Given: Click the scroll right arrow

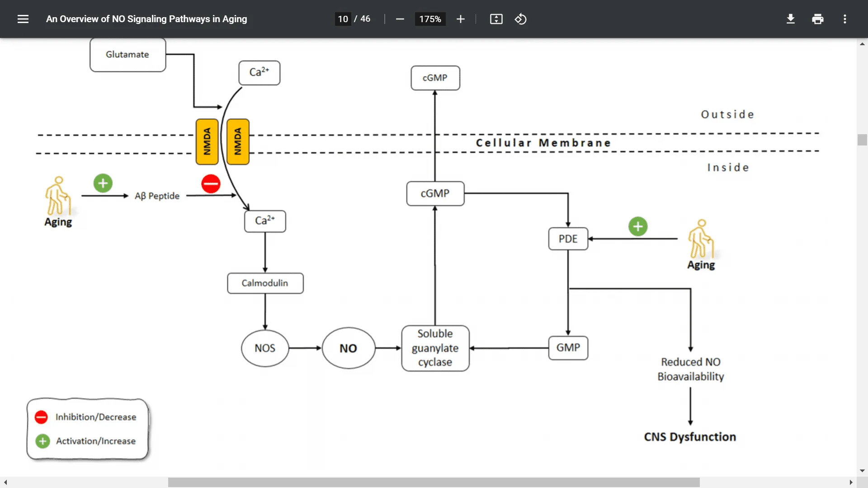Looking at the screenshot, I should pos(851,483).
